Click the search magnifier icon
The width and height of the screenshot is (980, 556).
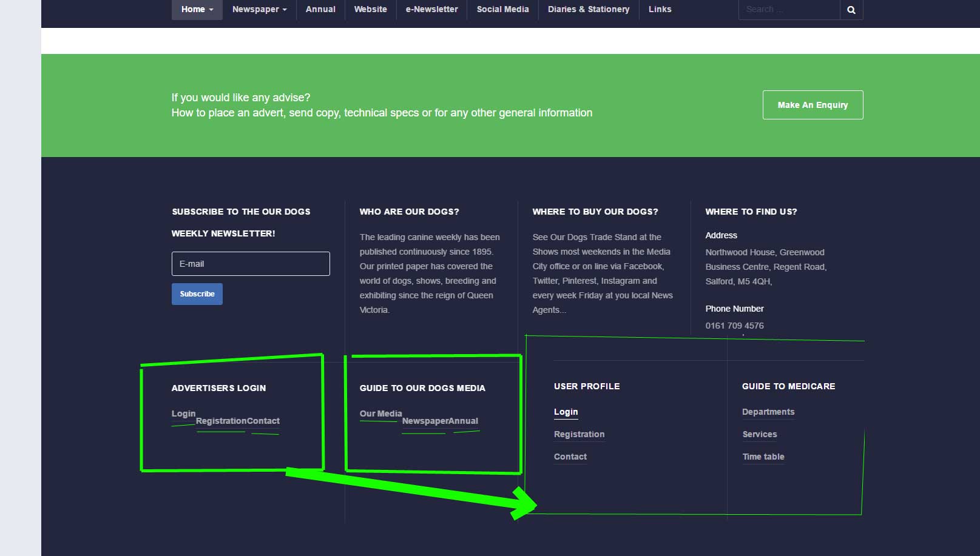851,10
